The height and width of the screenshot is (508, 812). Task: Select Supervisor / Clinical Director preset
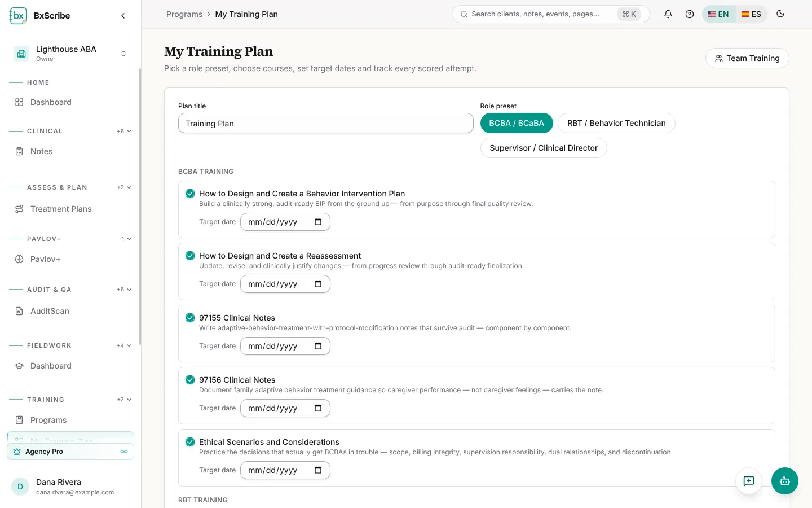pyautogui.click(x=544, y=148)
